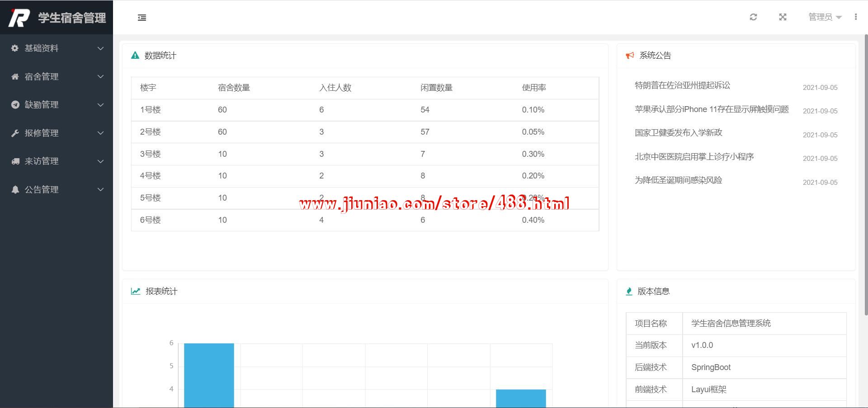
Task: Click the page vertical scrollbar
Action: 866,175
